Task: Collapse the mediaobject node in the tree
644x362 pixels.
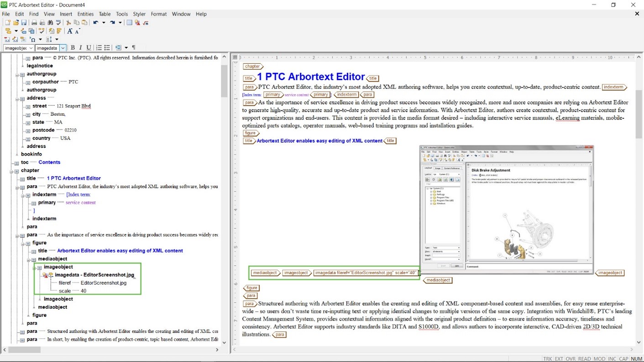Action: 28,259
